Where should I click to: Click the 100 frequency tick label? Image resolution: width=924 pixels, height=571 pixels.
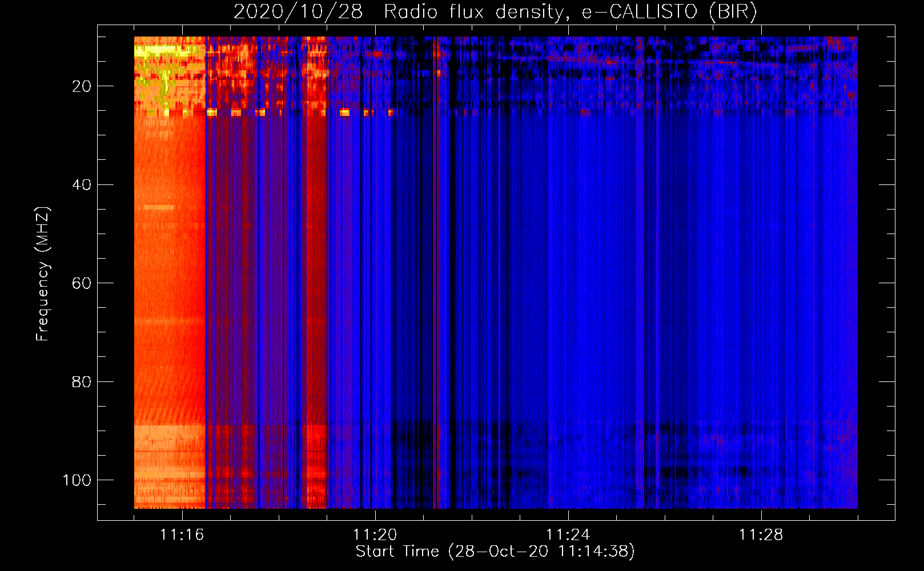tap(77, 480)
